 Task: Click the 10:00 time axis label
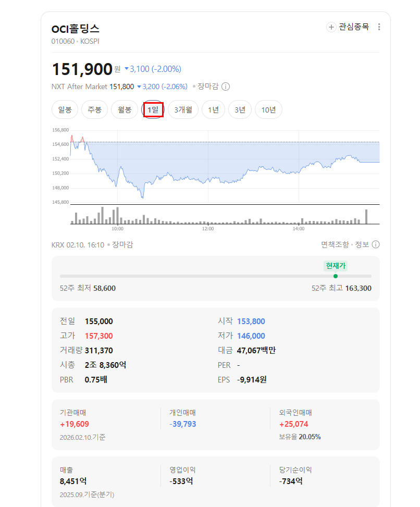117,229
